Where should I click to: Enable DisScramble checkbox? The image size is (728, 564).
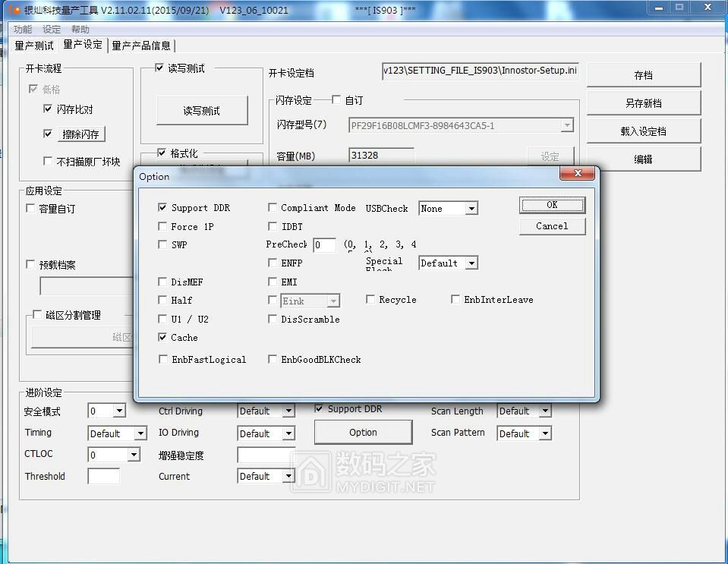[x=273, y=319]
